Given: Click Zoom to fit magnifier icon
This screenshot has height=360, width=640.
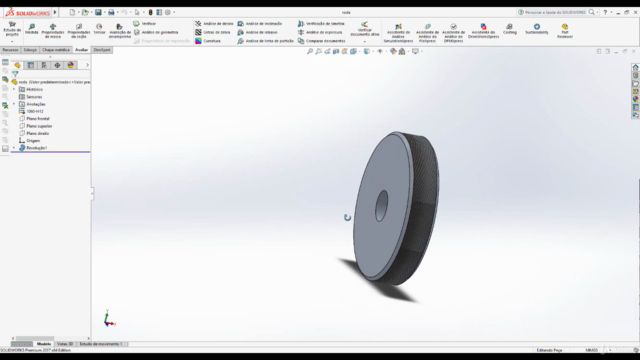Looking at the screenshot, I should pos(310,51).
